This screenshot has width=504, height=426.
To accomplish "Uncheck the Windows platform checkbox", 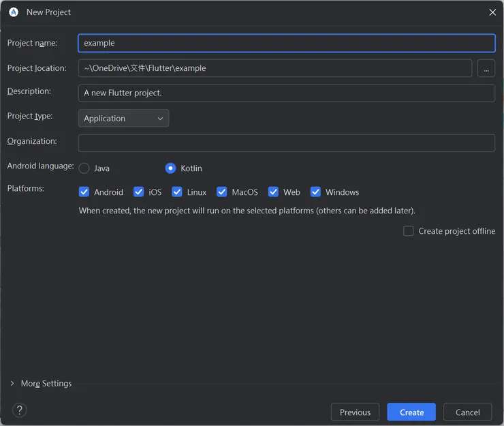I will [x=315, y=192].
